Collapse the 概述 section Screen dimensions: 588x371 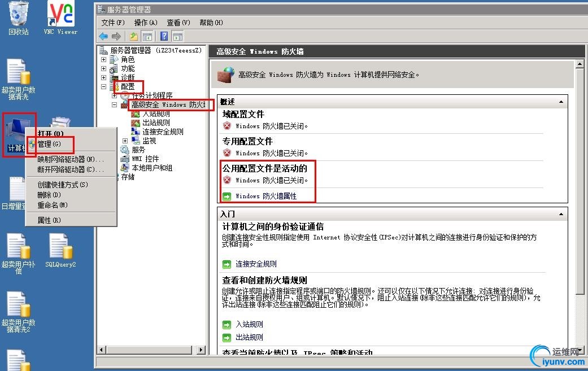point(561,102)
